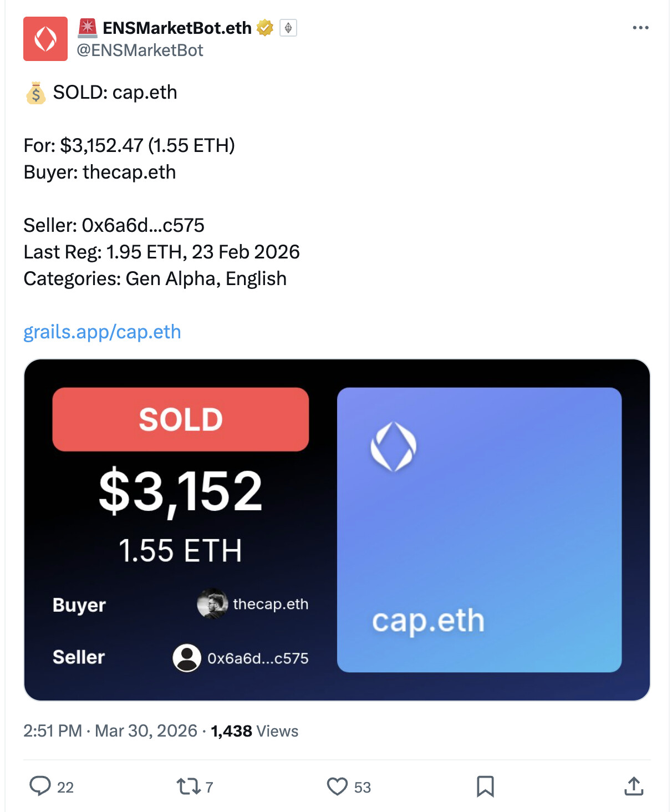
Task: Share the post via upload arrow icon
Action: tap(634, 786)
